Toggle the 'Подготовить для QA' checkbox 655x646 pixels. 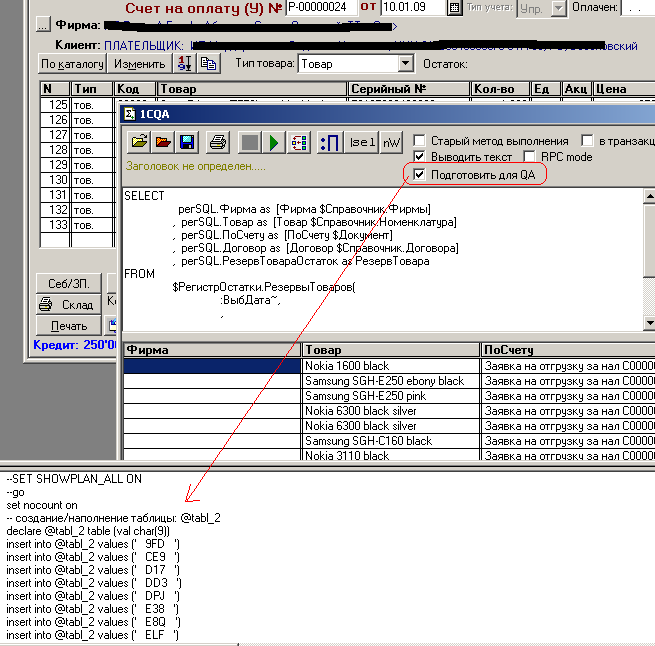(x=420, y=175)
